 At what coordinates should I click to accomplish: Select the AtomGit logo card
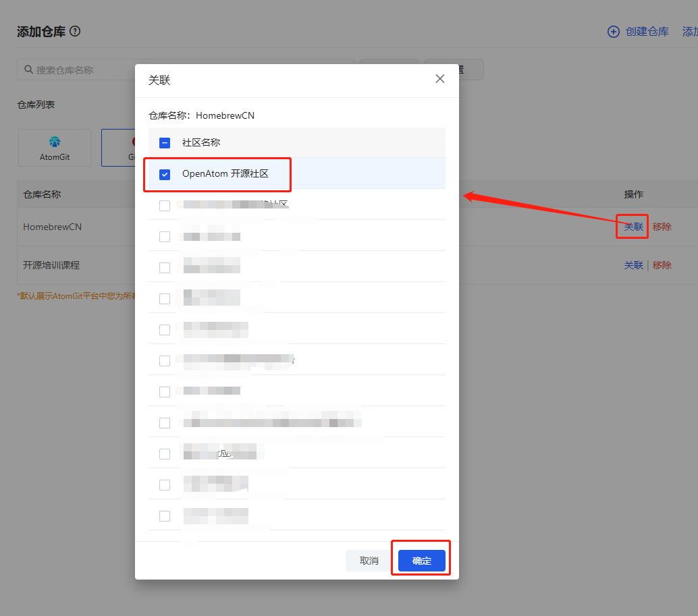(x=55, y=148)
